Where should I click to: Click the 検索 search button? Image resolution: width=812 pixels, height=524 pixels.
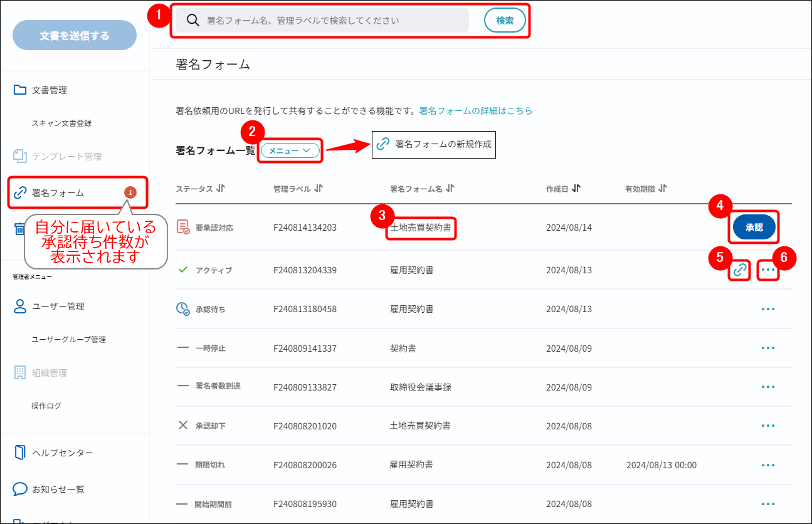(505, 20)
